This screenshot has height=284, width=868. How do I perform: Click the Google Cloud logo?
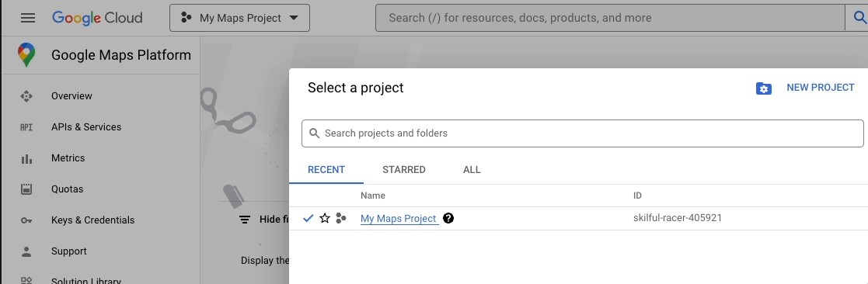coord(97,18)
